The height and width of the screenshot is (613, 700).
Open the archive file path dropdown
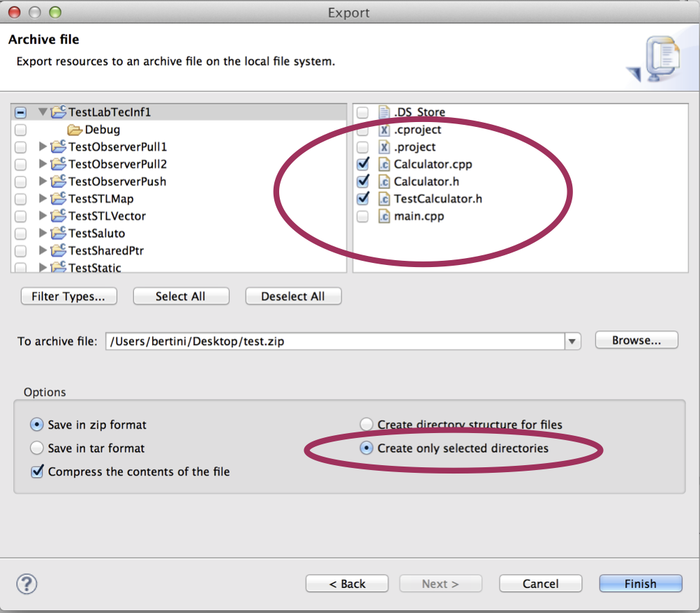coord(572,341)
